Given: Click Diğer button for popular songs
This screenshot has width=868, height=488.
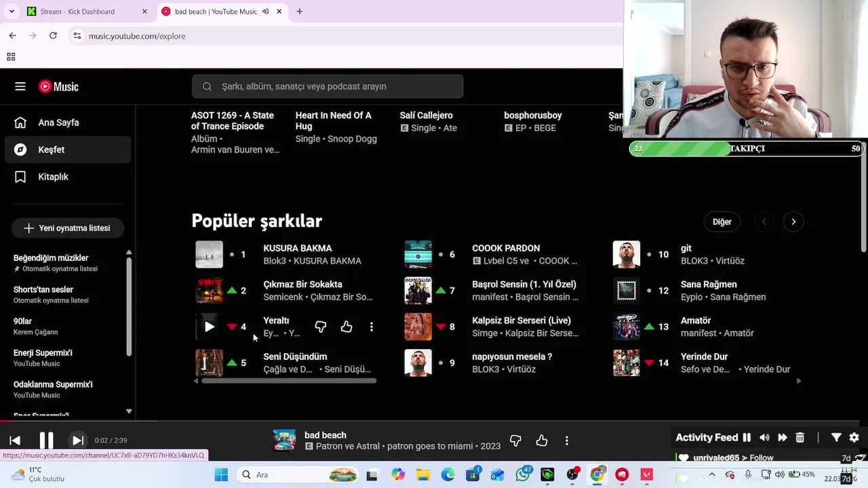Looking at the screenshot, I should point(722,222).
